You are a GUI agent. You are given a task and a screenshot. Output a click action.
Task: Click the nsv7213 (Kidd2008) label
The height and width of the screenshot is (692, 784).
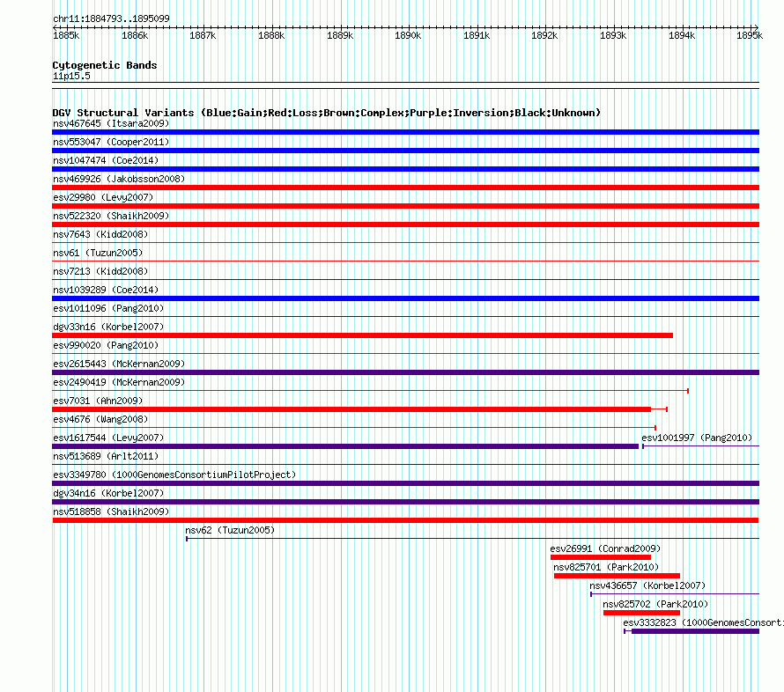click(100, 271)
